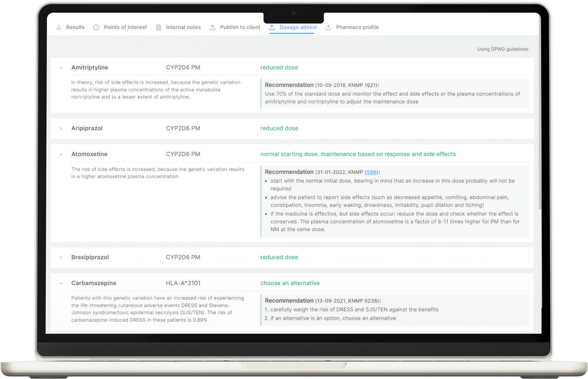
Task: Collapse the Atomoxetine details chevron
Action: (x=61, y=155)
